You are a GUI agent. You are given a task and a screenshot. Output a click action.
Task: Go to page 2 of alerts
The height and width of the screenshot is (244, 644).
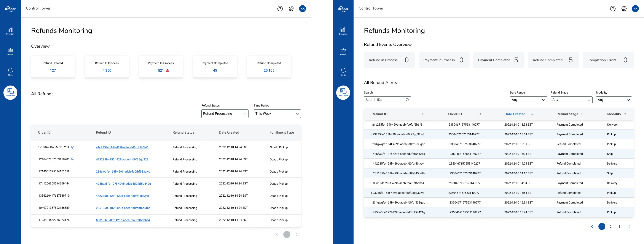point(611,226)
